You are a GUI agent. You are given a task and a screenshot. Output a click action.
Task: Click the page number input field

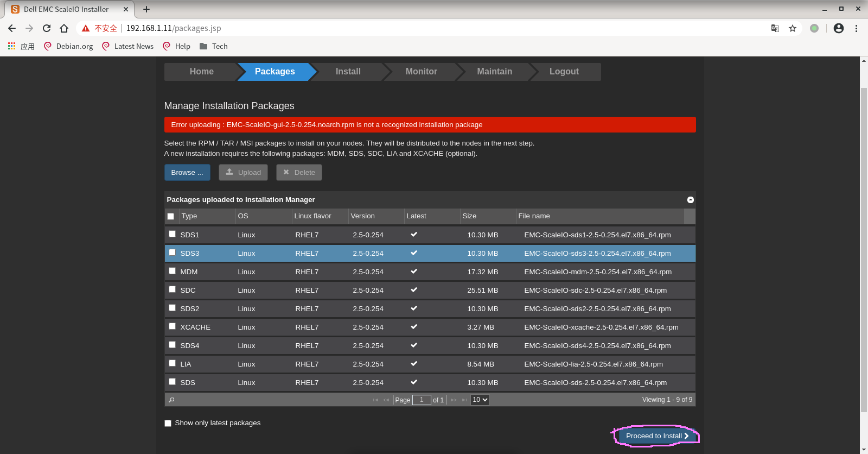coord(422,400)
